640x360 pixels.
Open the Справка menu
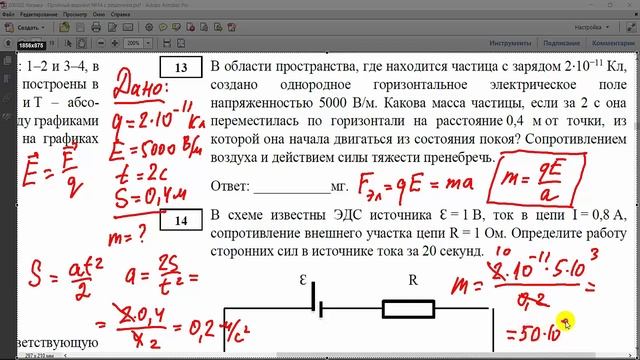tap(120, 14)
